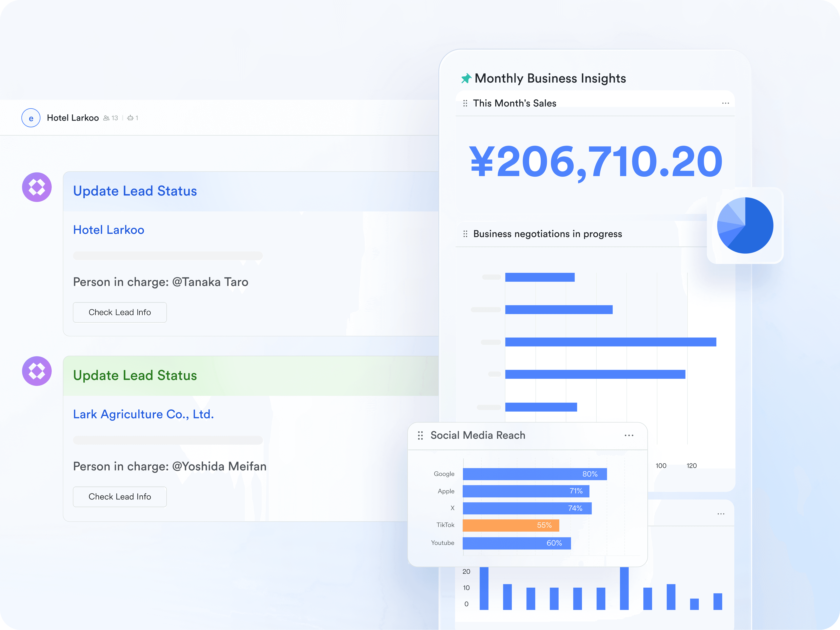840x630 pixels.
Task: Click drag handle of Business negotiations in progress
Action: coord(465,234)
